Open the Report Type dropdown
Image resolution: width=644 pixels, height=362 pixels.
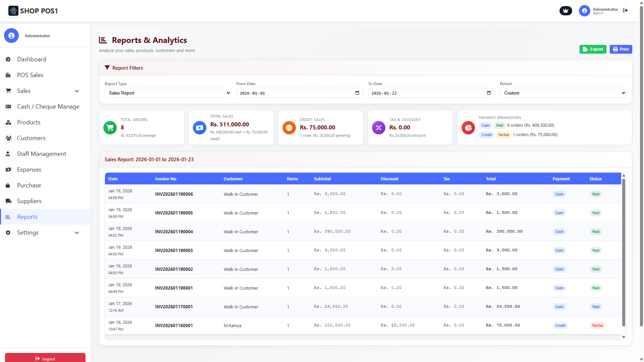pyautogui.click(x=168, y=93)
